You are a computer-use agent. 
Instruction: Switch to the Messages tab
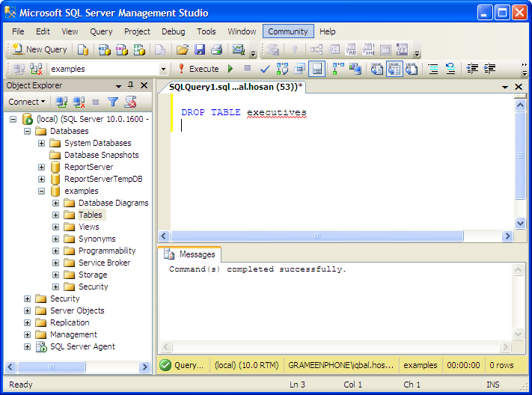[190, 254]
